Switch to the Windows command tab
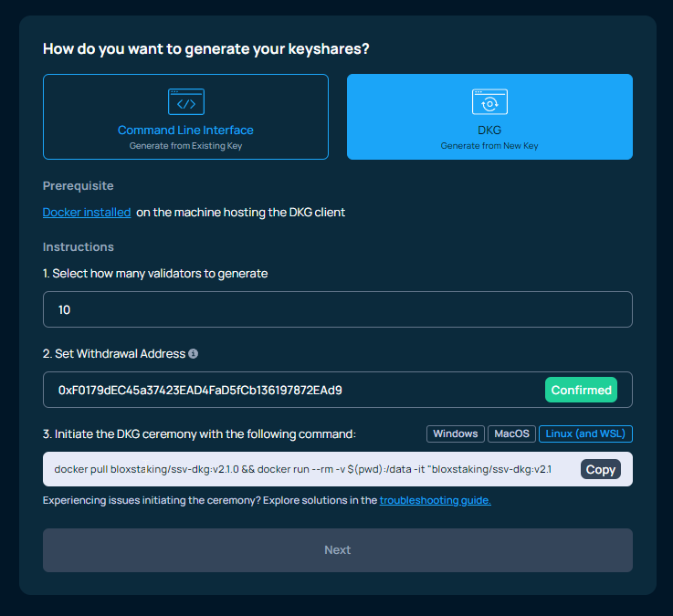Screen dimensions: 673x616 click(x=456, y=433)
